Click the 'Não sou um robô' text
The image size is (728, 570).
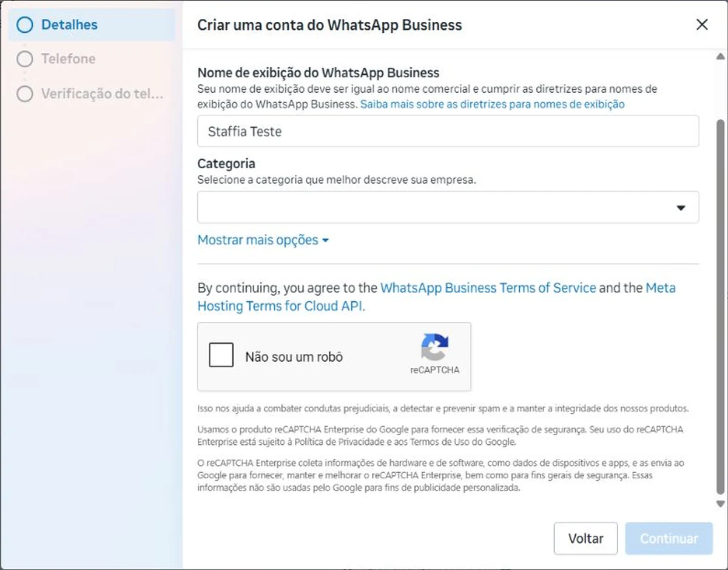[x=294, y=357]
